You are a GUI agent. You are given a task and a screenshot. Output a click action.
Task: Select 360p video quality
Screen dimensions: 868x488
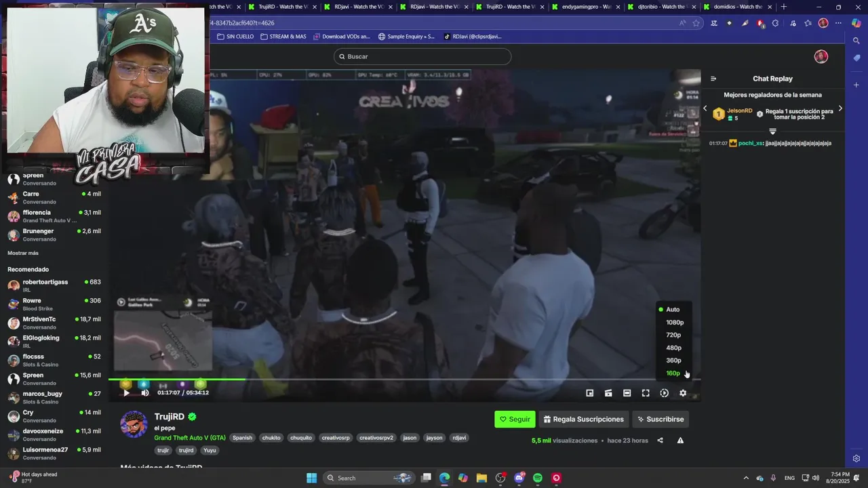pos(673,361)
